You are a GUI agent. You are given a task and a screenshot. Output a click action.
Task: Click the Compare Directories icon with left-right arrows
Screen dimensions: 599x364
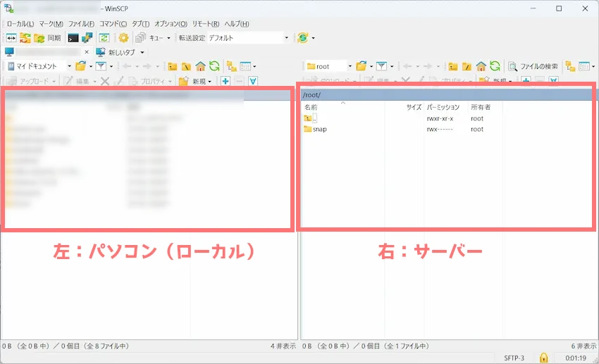pos(11,38)
